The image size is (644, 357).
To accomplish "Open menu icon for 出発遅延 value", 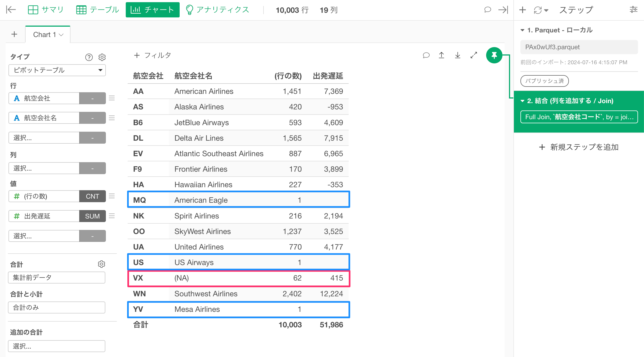I will [x=112, y=216].
